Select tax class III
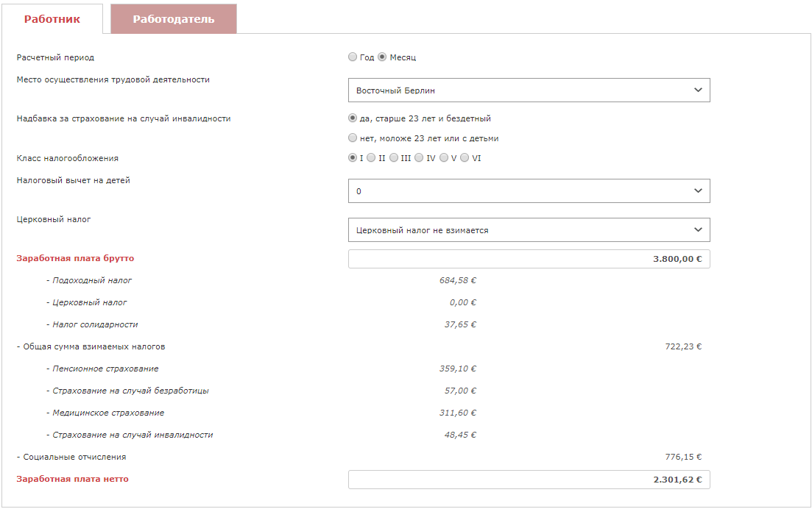The width and height of the screenshot is (812, 509). (394, 157)
